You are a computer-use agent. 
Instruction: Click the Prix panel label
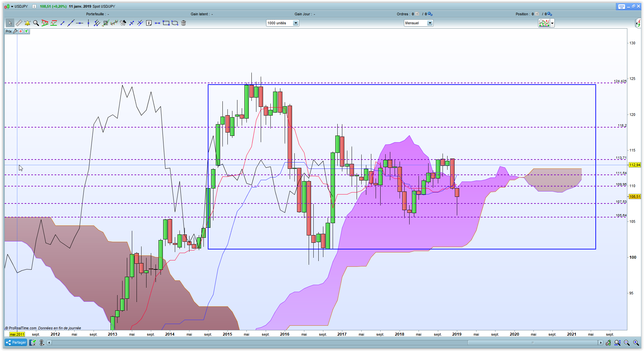click(9, 31)
